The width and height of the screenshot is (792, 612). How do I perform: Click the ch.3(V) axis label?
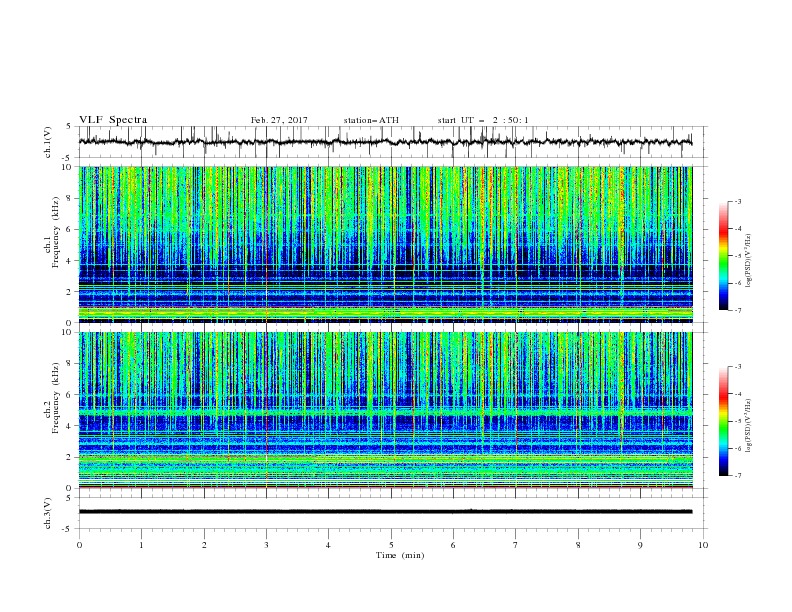[x=48, y=513]
